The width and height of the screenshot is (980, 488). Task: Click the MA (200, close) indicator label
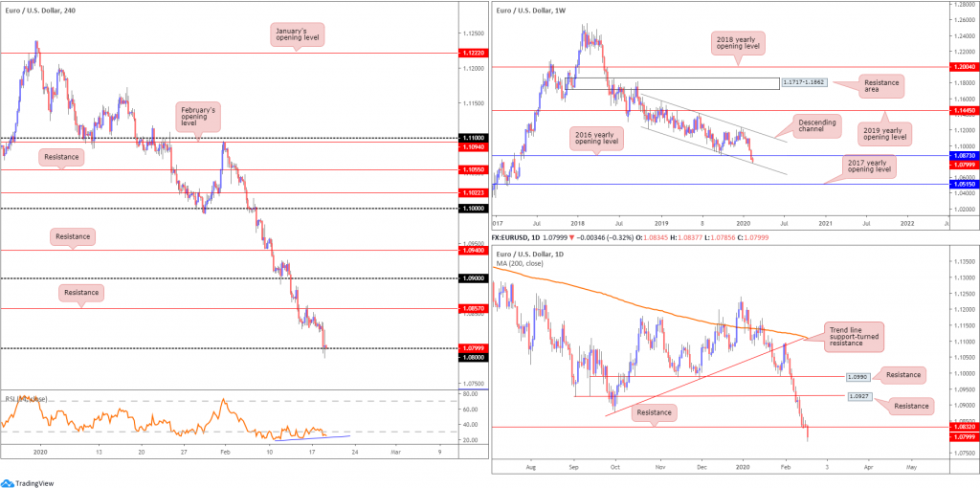(521, 264)
